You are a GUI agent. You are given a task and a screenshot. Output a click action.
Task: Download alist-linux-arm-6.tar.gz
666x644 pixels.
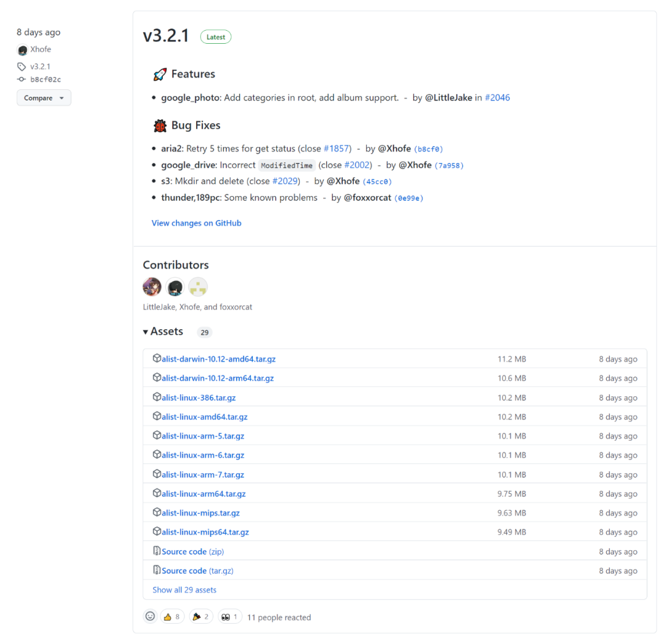[203, 455]
